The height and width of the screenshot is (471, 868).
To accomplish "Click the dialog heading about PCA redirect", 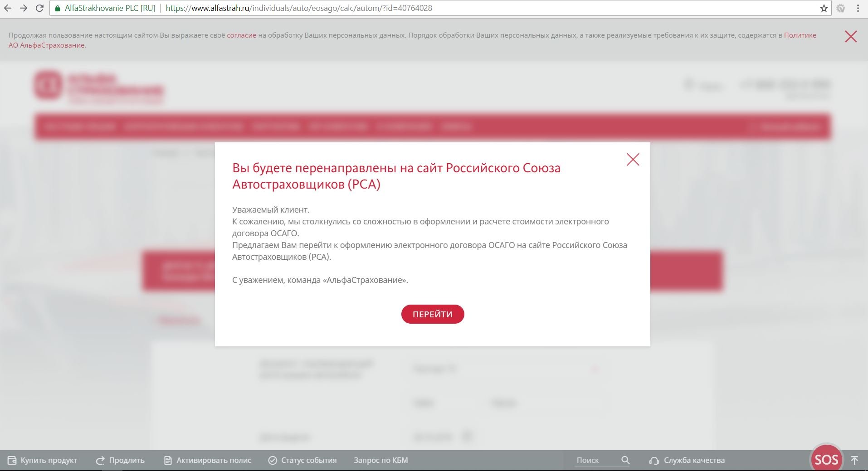I will pos(396,176).
